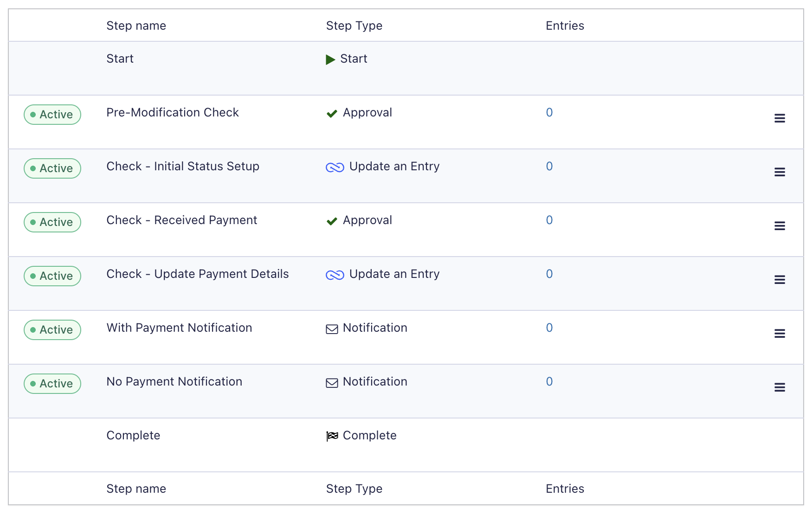
Task: Click the envelope icon for With Payment Notification
Action: (x=332, y=329)
